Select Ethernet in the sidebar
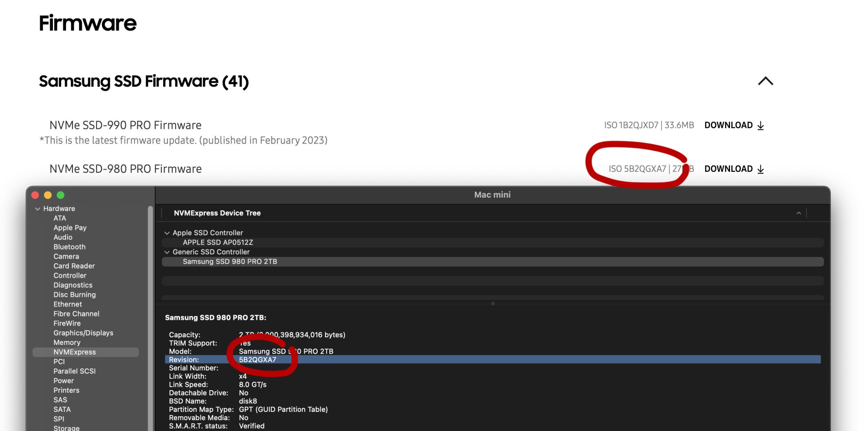This screenshot has height=431, width=868. pyautogui.click(x=68, y=304)
